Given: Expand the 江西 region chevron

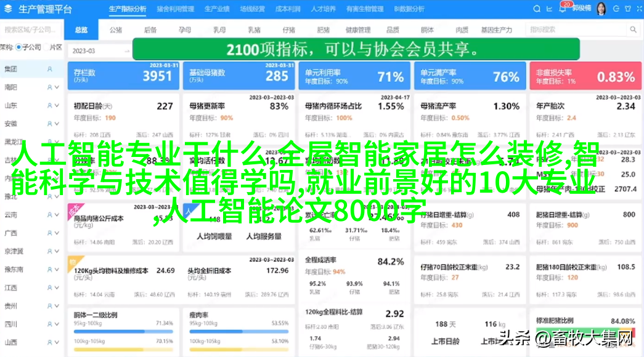Looking at the screenshot, I should pos(57,287).
